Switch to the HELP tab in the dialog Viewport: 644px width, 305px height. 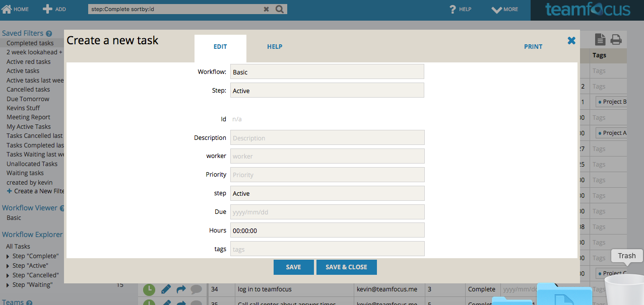pyautogui.click(x=275, y=46)
